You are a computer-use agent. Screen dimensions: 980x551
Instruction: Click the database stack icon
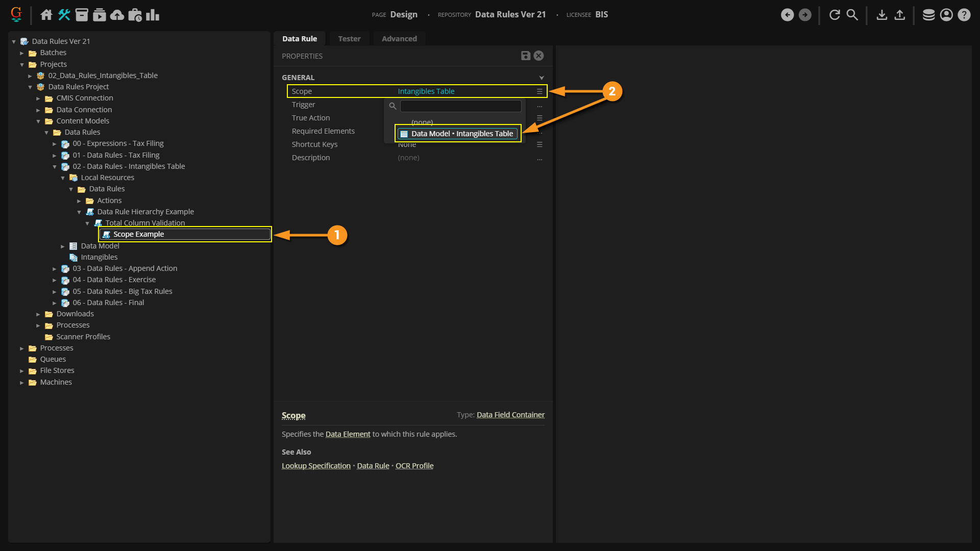928,15
